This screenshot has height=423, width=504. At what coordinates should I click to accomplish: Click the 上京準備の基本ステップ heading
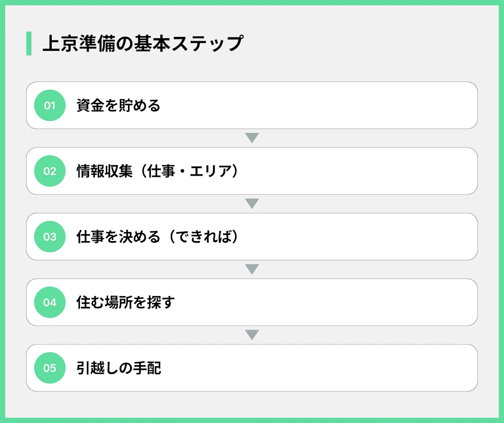(x=143, y=43)
